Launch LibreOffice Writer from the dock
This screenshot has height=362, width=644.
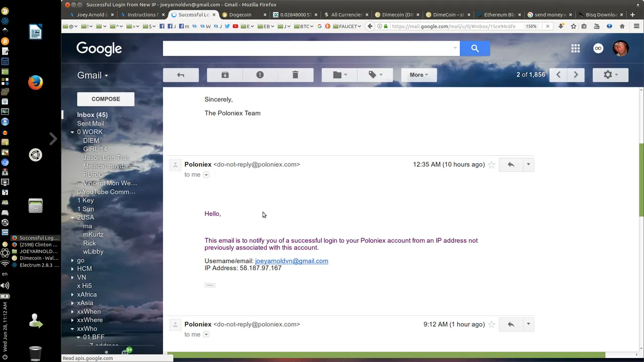[35, 32]
